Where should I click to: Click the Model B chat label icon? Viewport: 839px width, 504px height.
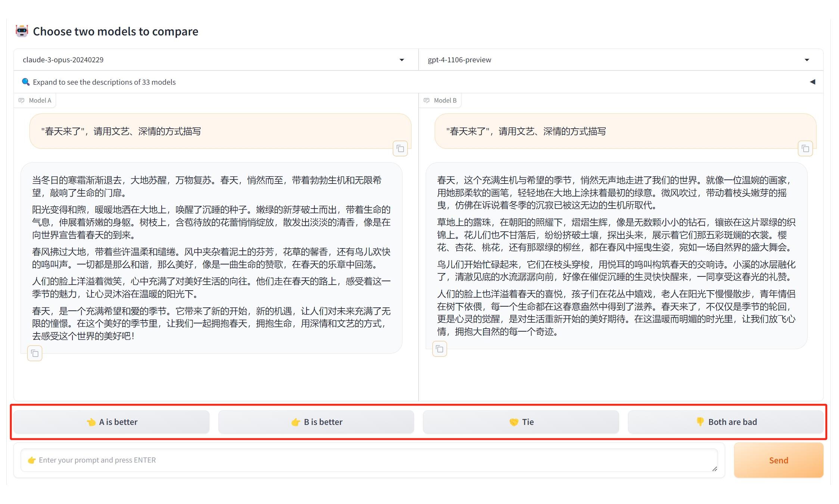click(426, 100)
